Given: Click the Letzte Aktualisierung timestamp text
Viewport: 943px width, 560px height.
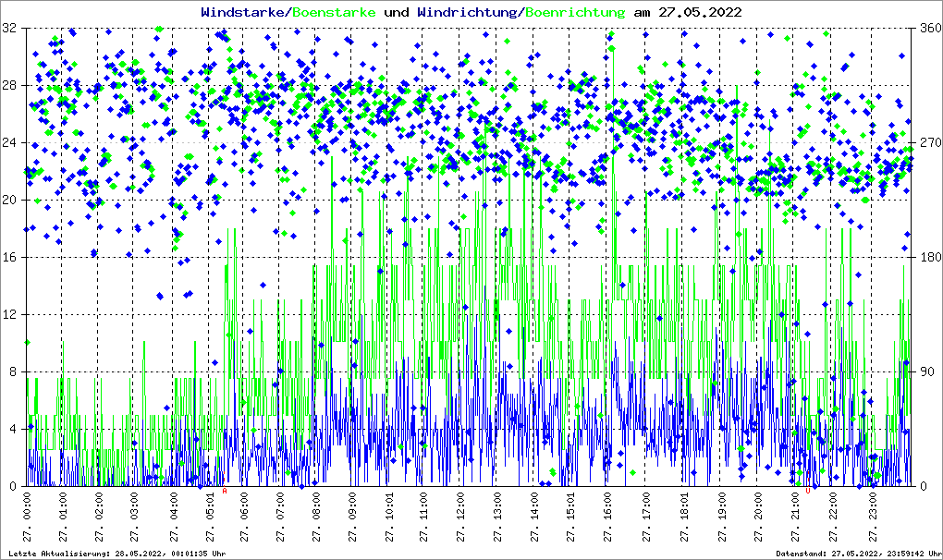Looking at the screenshot, I should coord(116,554).
